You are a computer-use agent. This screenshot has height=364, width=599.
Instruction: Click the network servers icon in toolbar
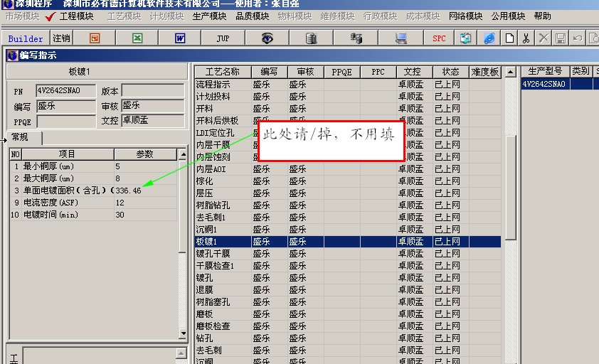coord(356,38)
